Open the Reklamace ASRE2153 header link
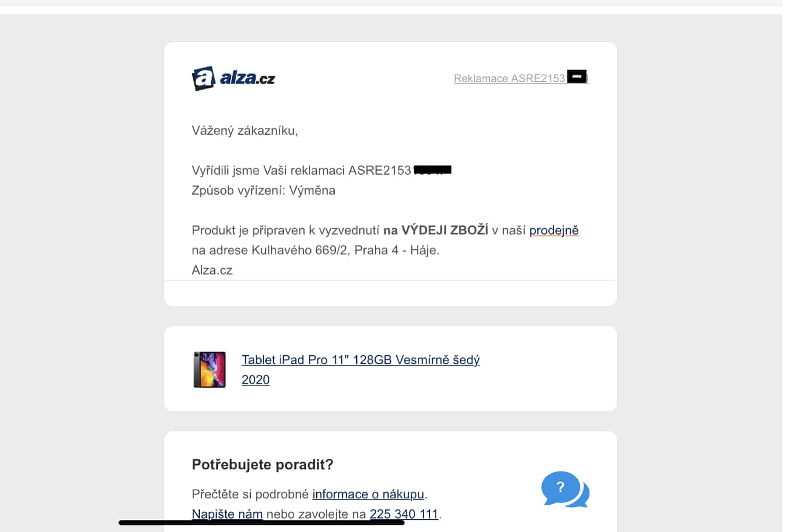This screenshot has height=532, width=804. [x=521, y=78]
